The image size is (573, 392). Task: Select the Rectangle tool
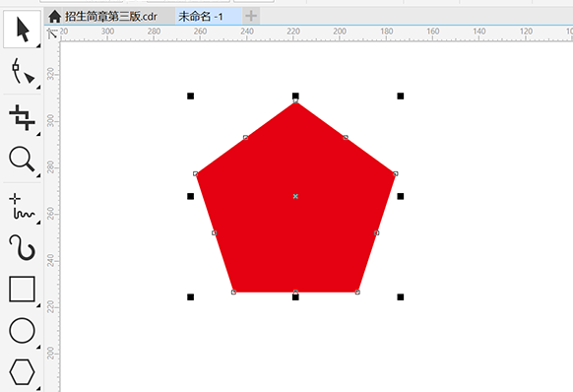click(22, 289)
